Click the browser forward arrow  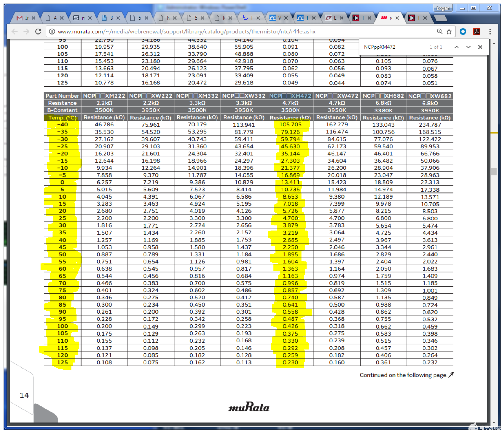[x=26, y=32]
